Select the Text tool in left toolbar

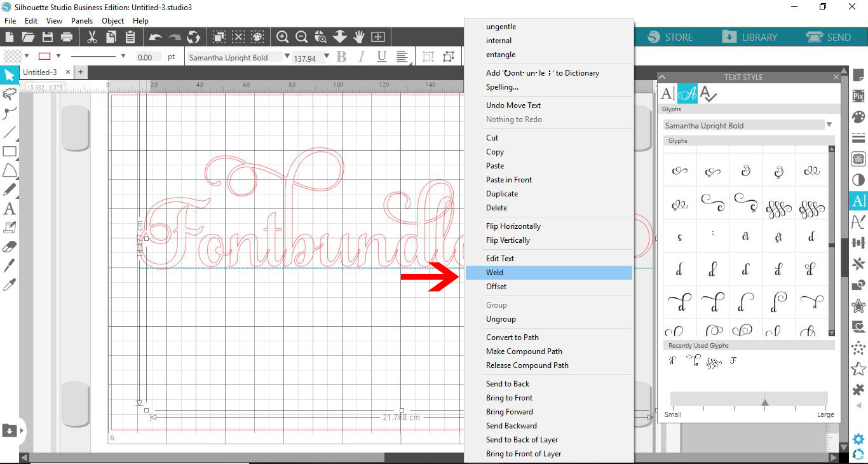[x=10, y=208]
